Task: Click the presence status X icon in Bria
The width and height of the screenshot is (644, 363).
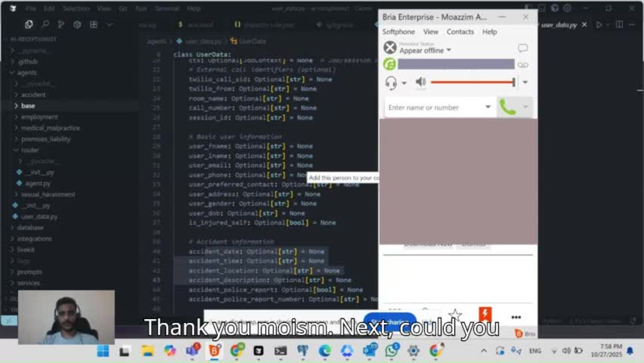Action: [390, 48]
